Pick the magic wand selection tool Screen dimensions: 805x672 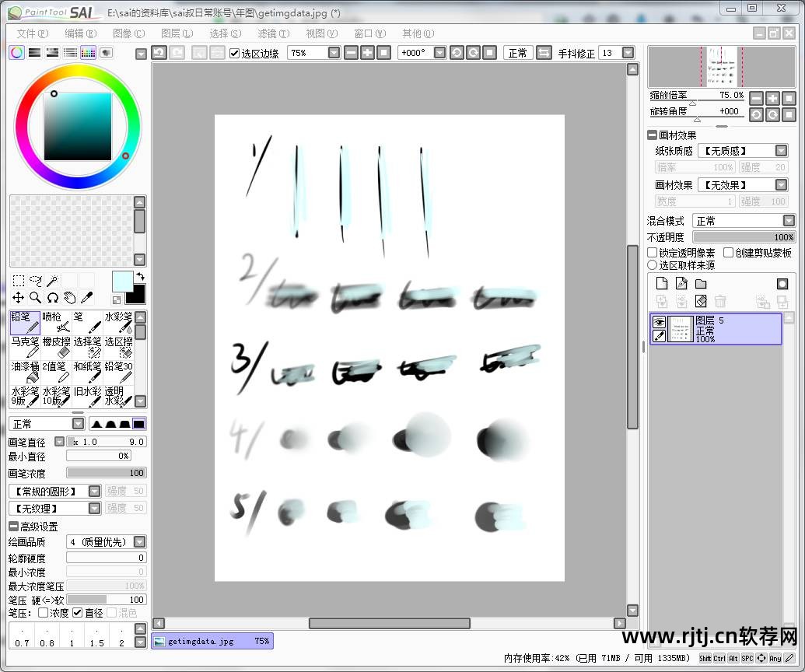pos(52,281)
